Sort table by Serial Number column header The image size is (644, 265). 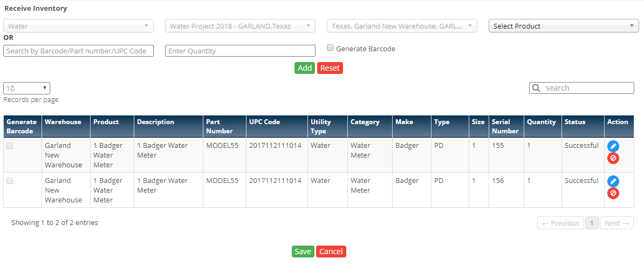[505, 126]
